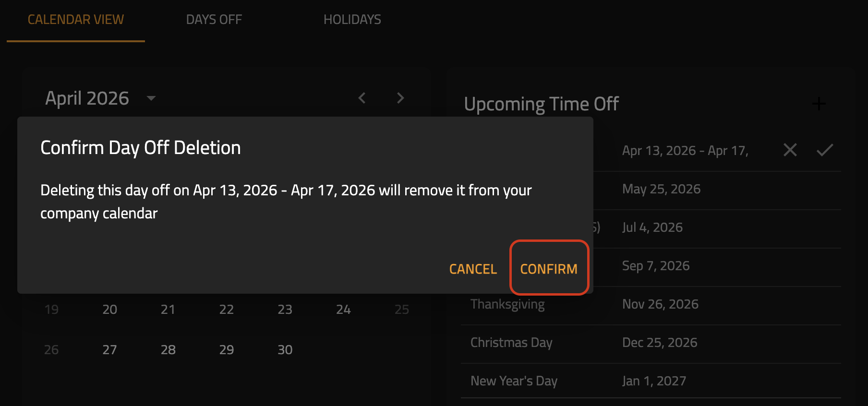Screen dimensions: 868x406
Task: Click the May 25, 2026 time off row
Action: click(661, 189)
